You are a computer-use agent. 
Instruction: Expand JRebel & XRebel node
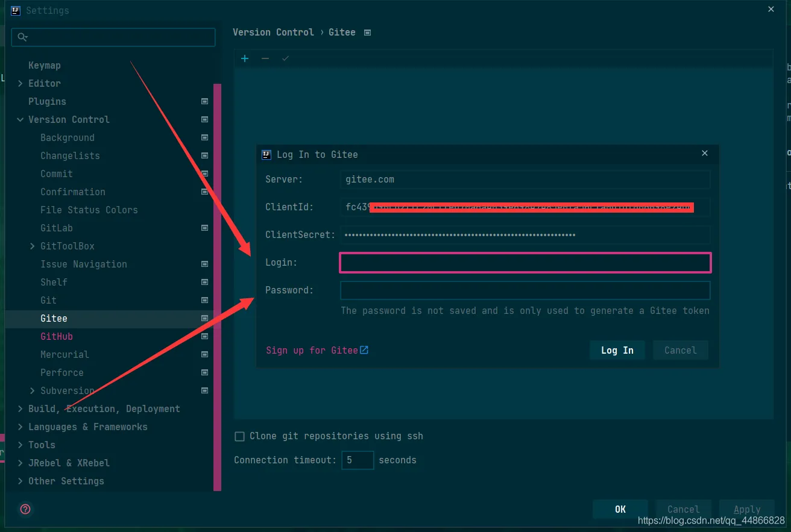point(20,463)
